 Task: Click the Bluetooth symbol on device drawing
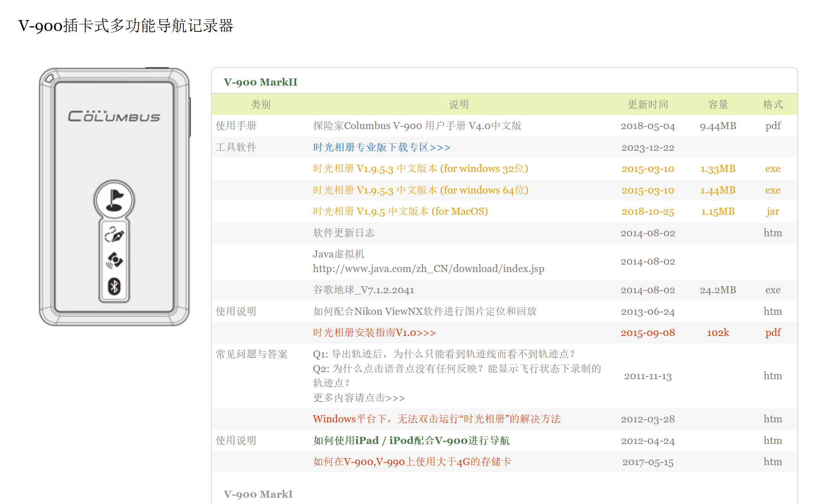pyautogui.click(x=114, y=287)
